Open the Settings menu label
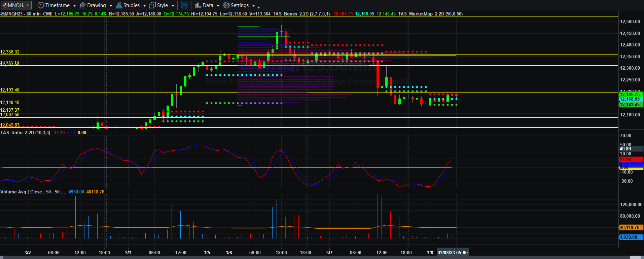Viewport: 644px width, 259px height. pyautogui.click(x=240, y=5)
